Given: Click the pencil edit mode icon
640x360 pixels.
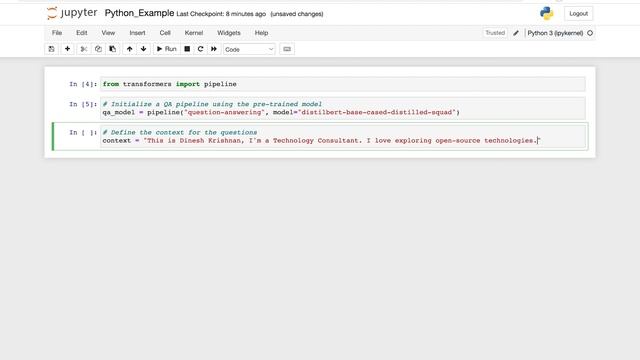Looking at the screenshot, I should (516, 33).
